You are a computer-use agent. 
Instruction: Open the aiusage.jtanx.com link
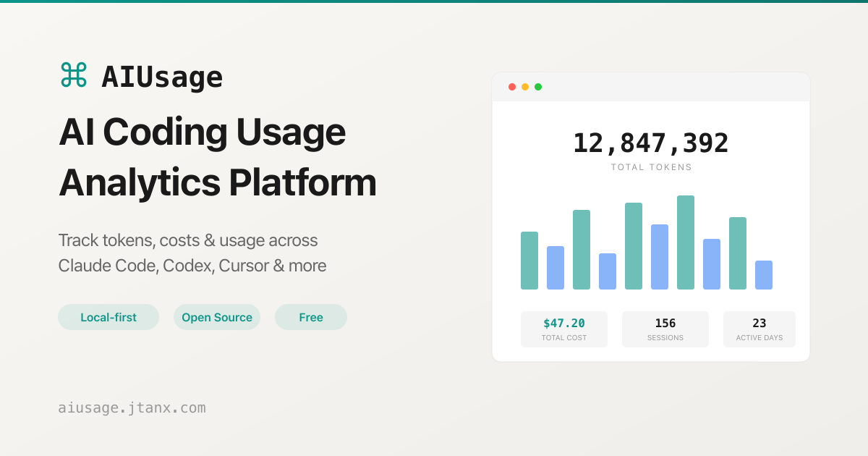coord(132,408)
